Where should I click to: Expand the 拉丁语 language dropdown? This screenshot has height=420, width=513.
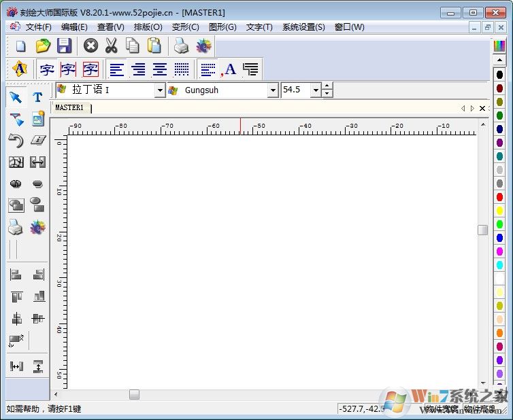pyautogui.click(x=161, y=90)
